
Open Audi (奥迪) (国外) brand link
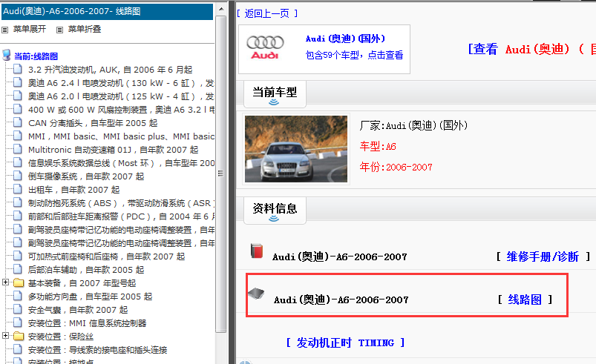[x=346, y=39]
